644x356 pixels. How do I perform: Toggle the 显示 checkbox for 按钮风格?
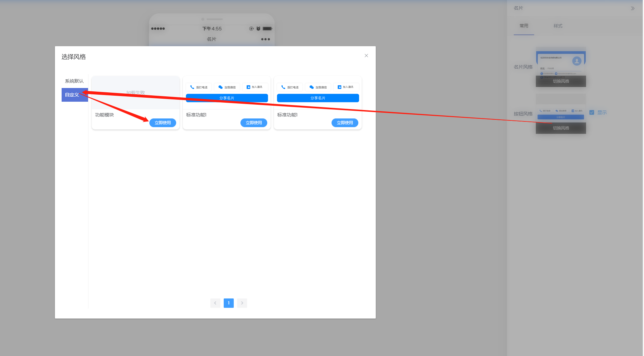(592, 112)
